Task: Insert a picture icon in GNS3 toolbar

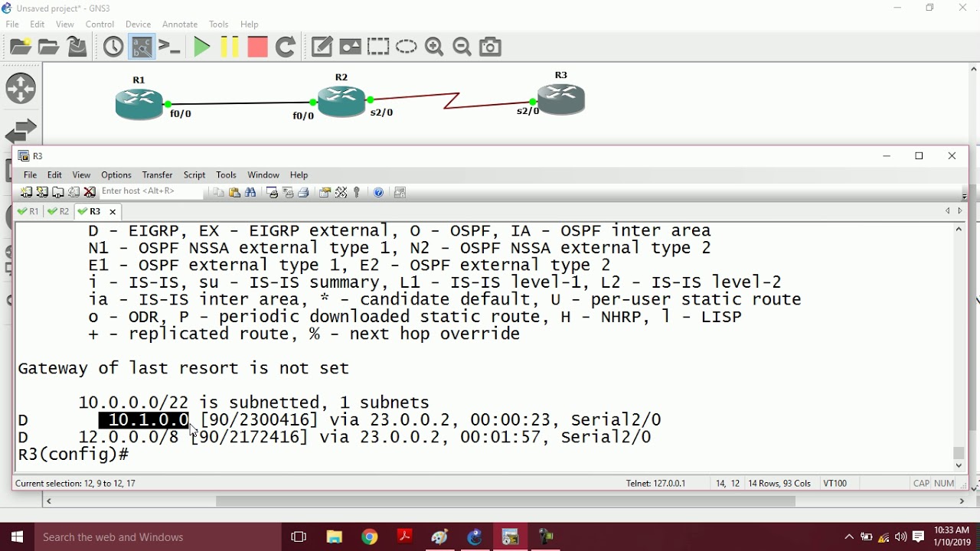Action: coord(351,47)
